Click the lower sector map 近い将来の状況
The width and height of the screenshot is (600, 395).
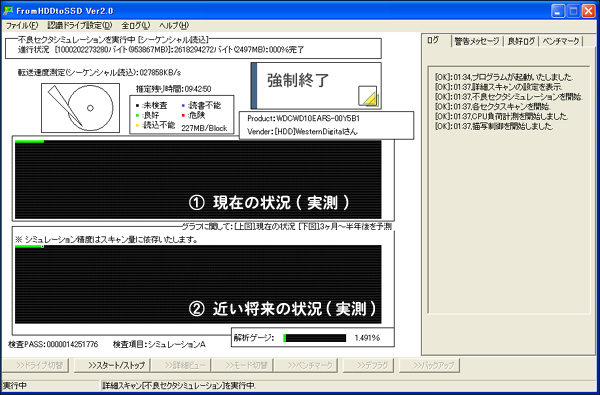pos(198,284)
